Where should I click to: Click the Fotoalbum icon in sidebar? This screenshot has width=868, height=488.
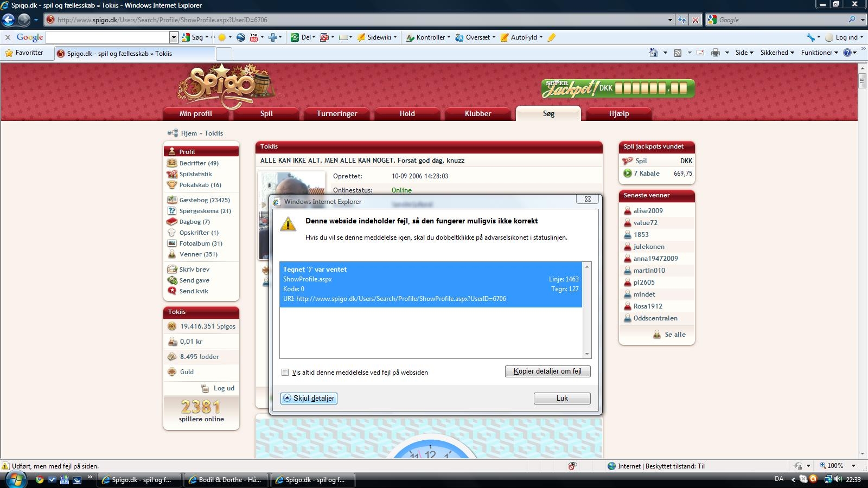coord(172,243)
